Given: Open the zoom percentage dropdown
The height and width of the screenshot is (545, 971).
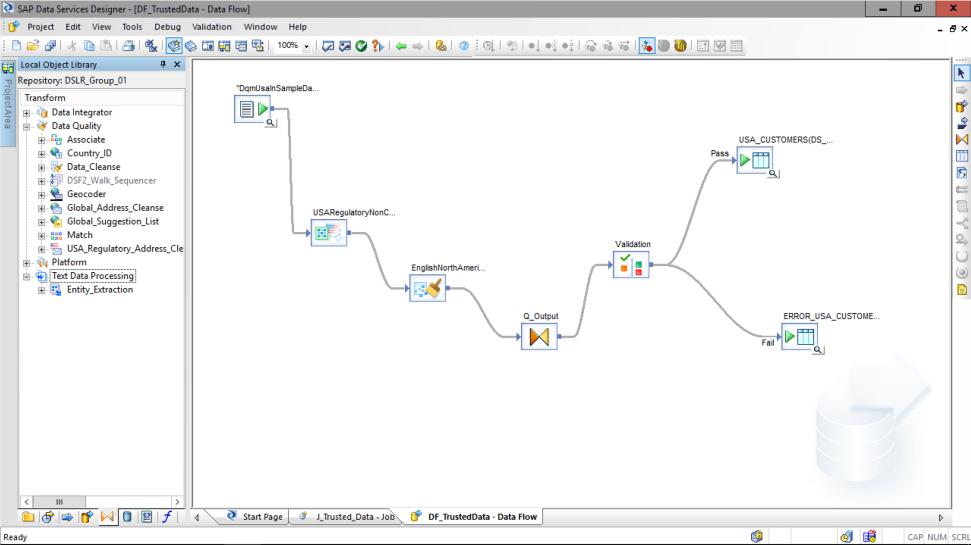Looking at the screenshot, I should pyautogui.click(x=306, y=46).
